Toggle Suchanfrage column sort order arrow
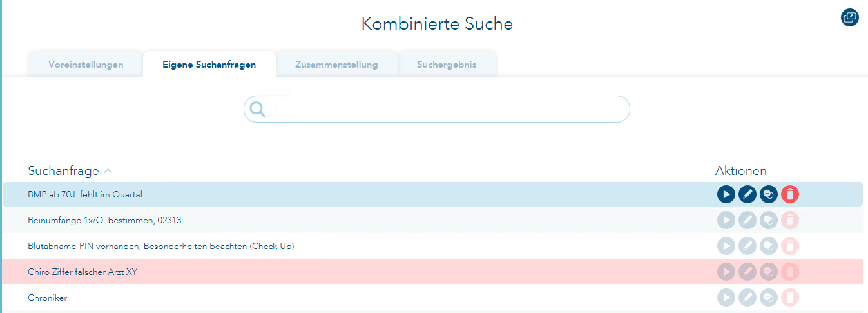The width and height of the screenshot is (868, 313). [x=108, y=171]
